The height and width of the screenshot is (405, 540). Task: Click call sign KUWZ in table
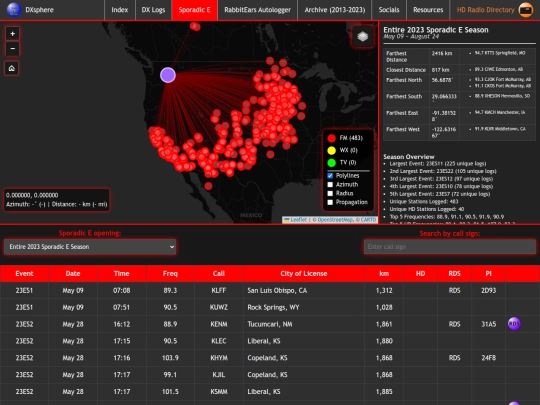[219, 308]
